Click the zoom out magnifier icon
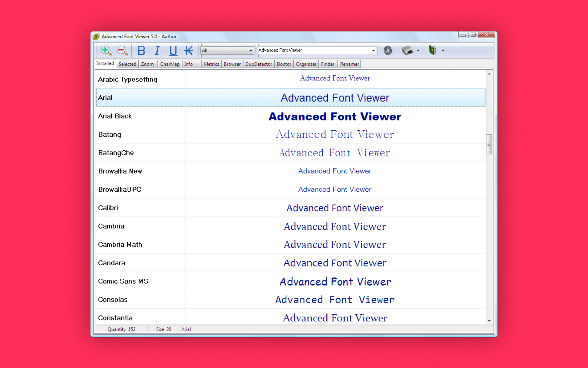Screen dimensions: 588x368 tap(122, 50)
